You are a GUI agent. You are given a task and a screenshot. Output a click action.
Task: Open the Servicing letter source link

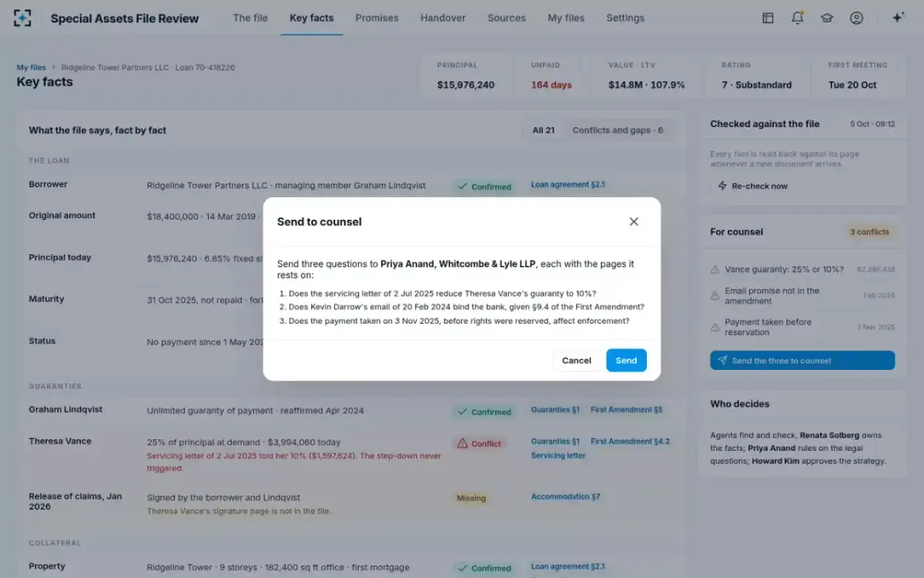click(x=558, y=455)
